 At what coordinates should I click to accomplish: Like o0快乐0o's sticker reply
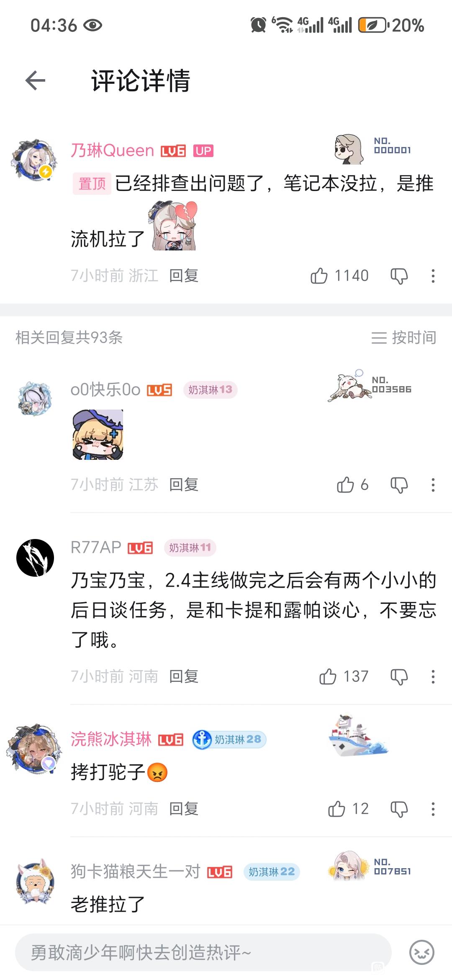point(345,485)
